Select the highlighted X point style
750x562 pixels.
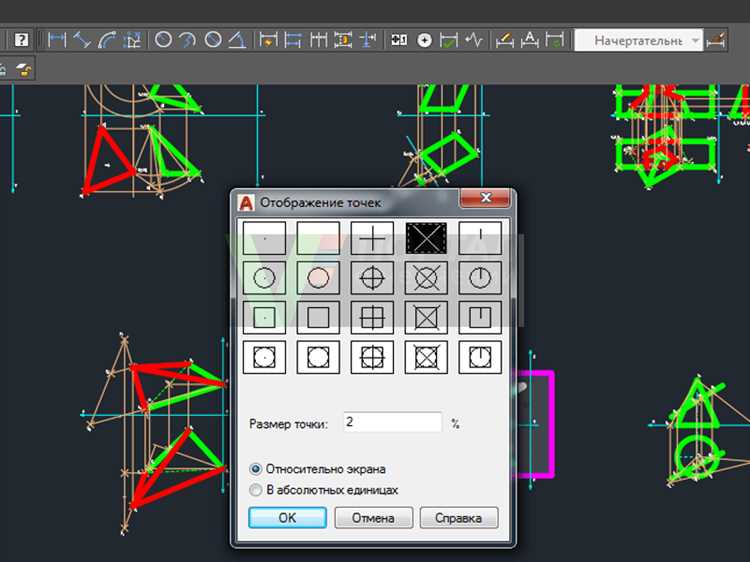(426, 238)
